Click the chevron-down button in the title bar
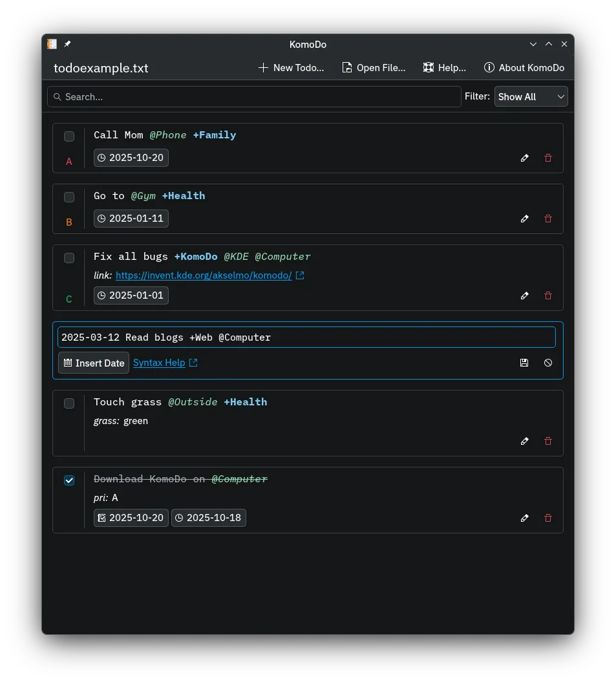The height and width of the screenshot is (684, 616). tap(533, 44)
